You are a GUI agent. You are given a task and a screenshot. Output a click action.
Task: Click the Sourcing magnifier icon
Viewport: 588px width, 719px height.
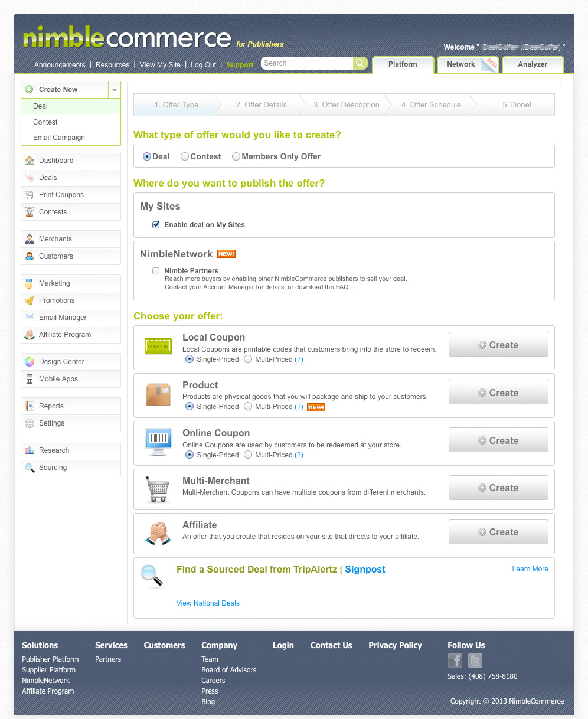pyautogui.click(x=30, y=468)
